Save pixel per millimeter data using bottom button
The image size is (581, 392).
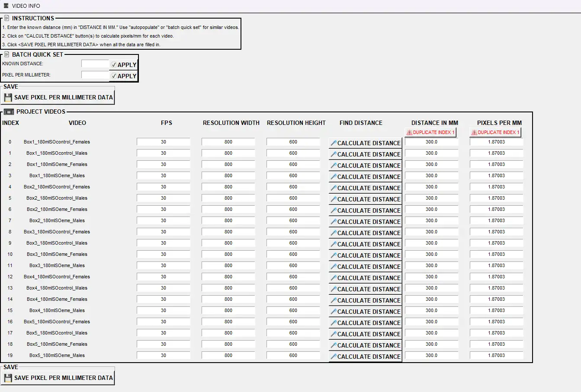point(58,378)
